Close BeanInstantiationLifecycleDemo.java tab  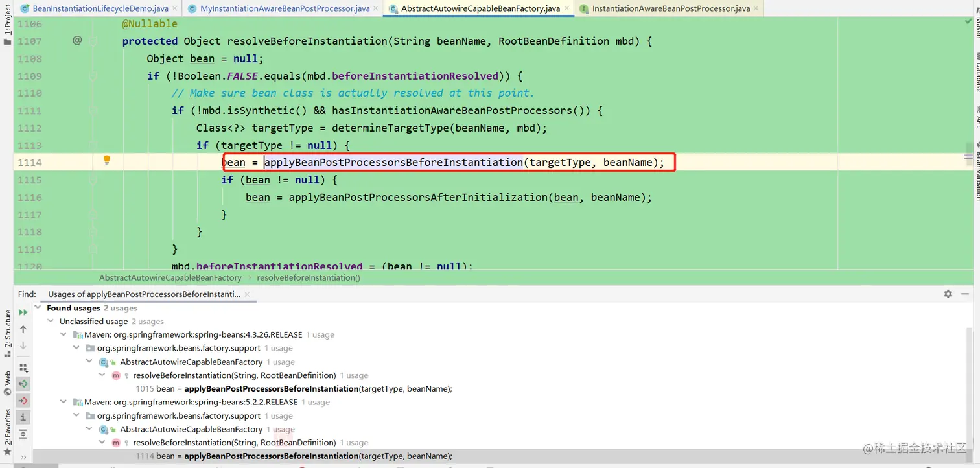click(x=176, y=8)
